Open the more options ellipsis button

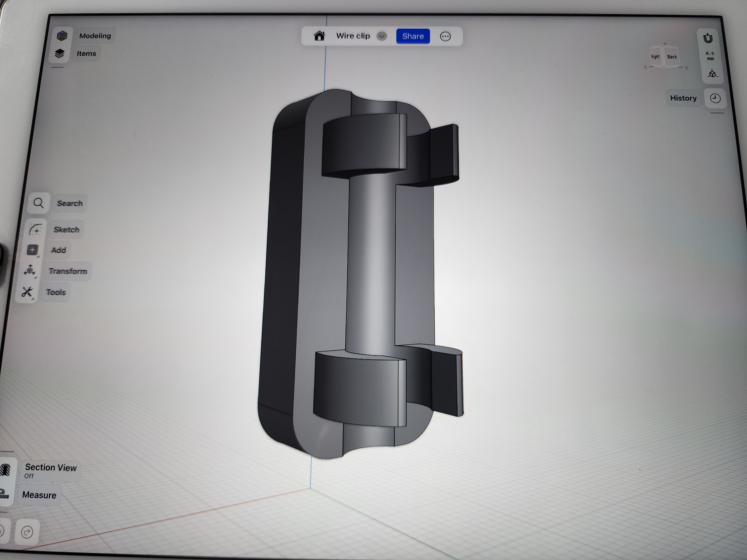pos(445,37)
